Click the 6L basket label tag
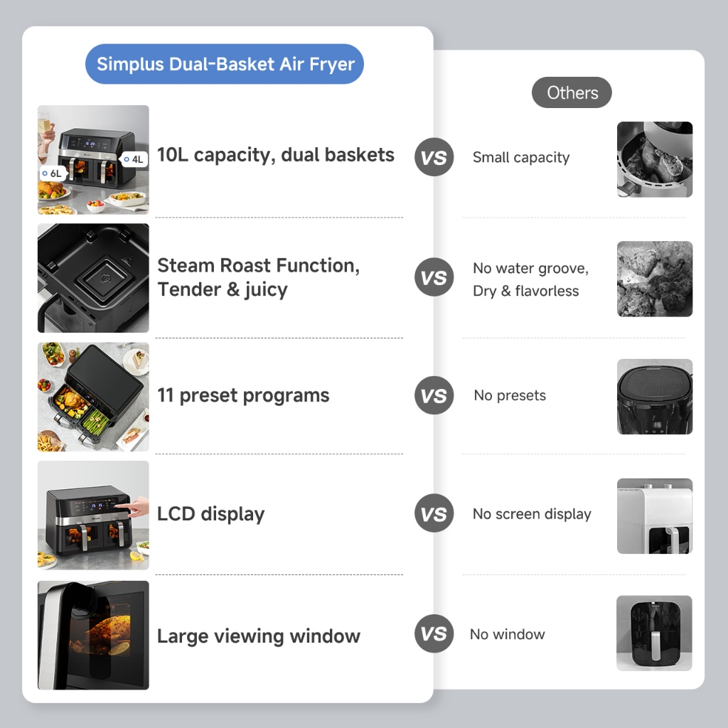Screen dimensions: 728x728 (x=53, y=173)
